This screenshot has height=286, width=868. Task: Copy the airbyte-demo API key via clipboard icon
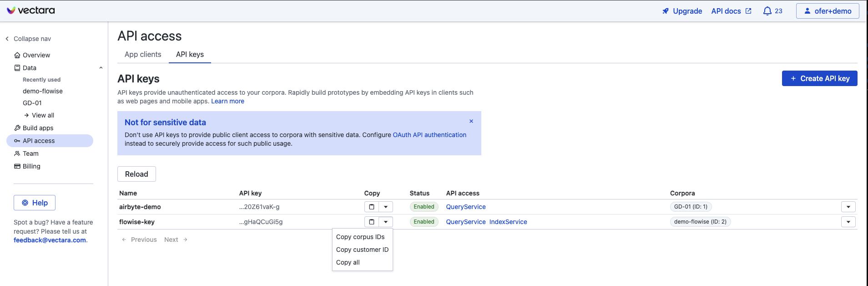click(x=371, y=207)
